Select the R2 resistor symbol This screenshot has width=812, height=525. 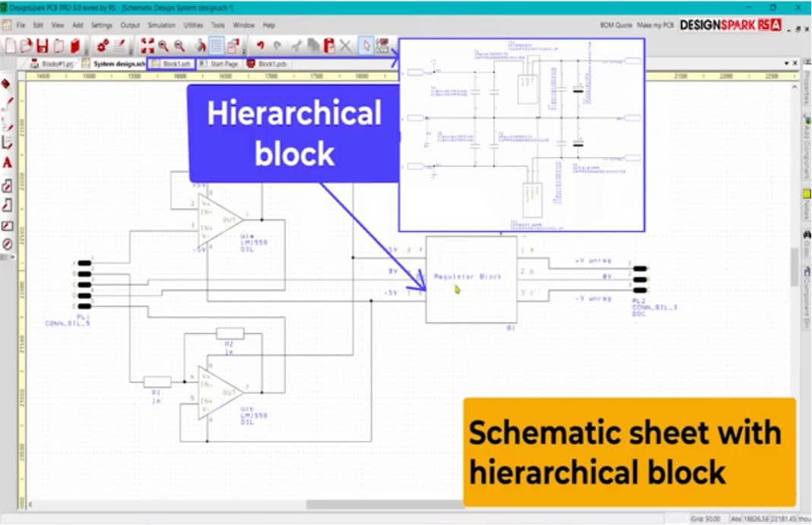click(x=230, y=334)
